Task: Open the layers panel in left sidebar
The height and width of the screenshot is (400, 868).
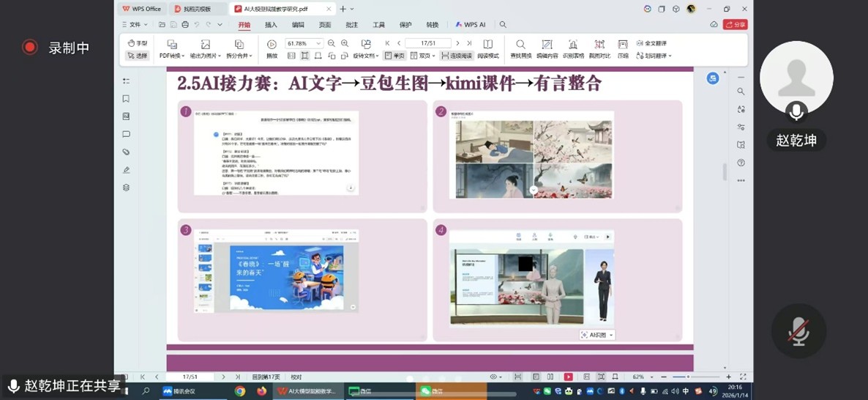Action: [126, 188]
